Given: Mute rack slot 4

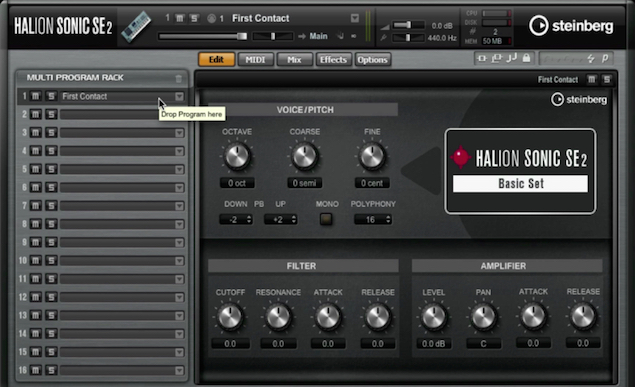Looking at the screenshot, I should pos(36,151).
